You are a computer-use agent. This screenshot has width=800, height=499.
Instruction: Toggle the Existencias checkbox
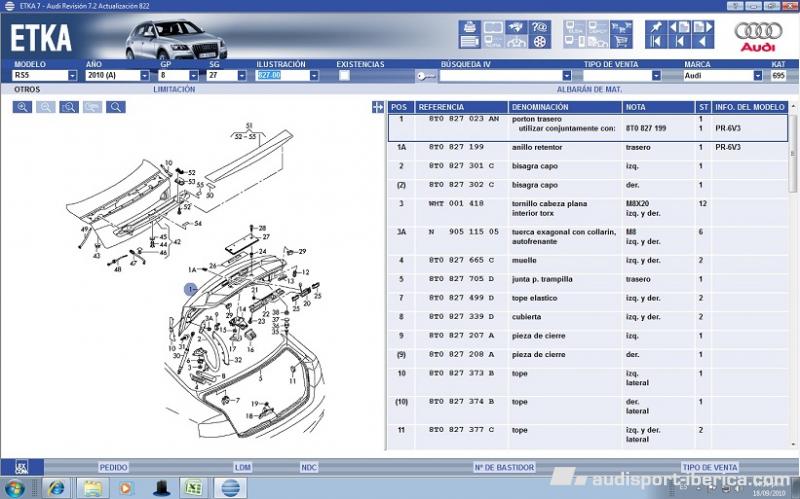(x=344, y=76)
